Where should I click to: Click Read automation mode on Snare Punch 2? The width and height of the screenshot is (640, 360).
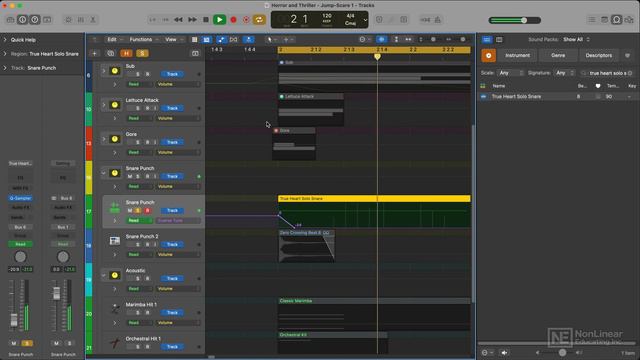(x=140, y=255)
